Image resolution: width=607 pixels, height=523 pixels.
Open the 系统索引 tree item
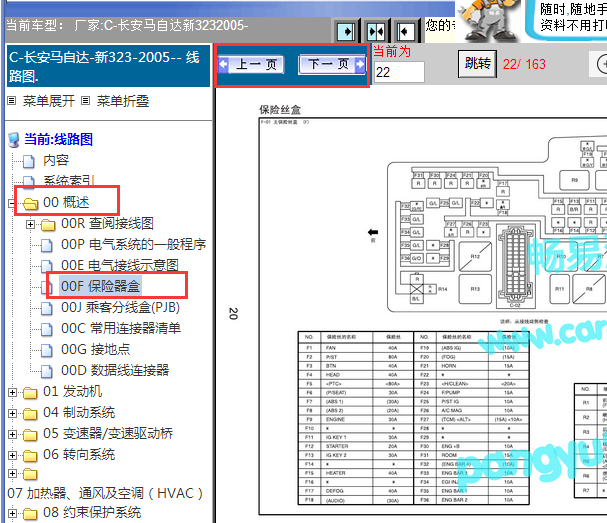tap(69, 180)
